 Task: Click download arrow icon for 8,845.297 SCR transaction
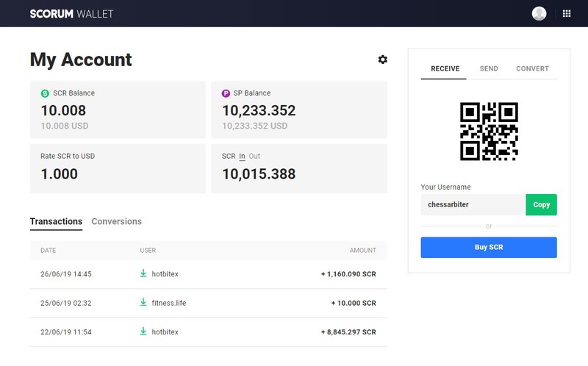pyautogui.click(x=143, y=331)
